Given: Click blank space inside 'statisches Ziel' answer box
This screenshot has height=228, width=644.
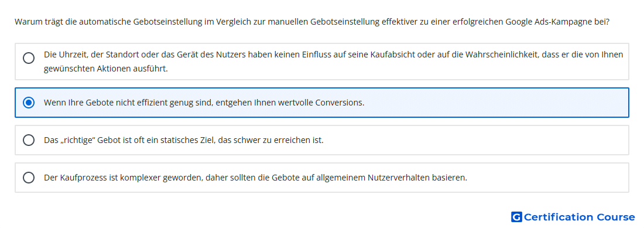Looking at the screenshot, I should (472, 140).
